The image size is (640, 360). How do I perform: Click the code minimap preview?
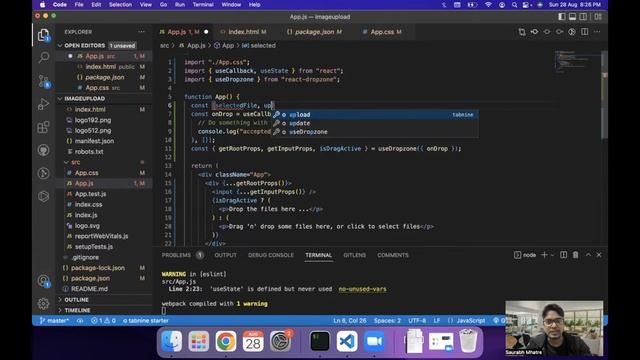click(x=578, y=61)
